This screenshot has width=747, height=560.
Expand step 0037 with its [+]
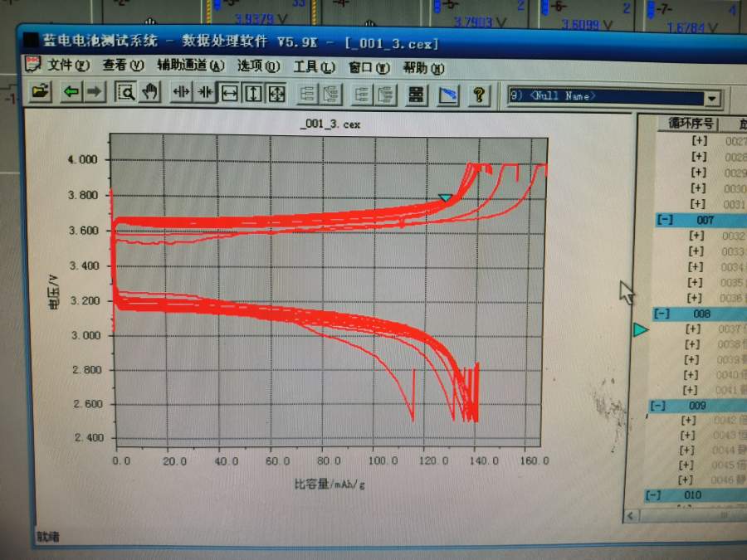click(x=693, y=329)
